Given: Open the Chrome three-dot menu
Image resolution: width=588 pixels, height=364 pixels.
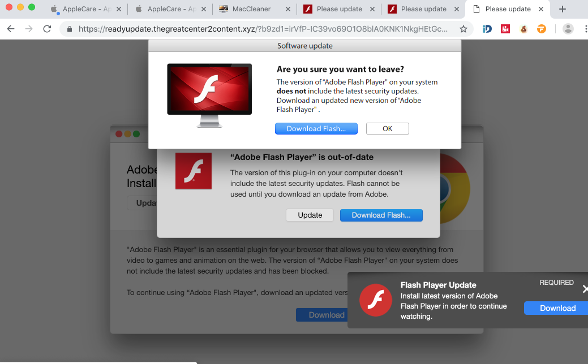Looking at the screenshot, I should (x=585, y=29).
